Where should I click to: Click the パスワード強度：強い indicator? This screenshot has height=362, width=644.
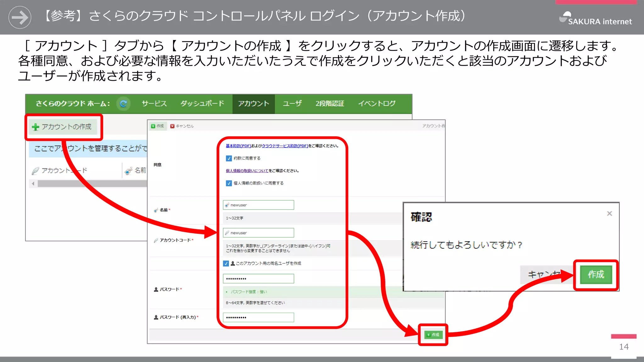click(x=248, y=292)
